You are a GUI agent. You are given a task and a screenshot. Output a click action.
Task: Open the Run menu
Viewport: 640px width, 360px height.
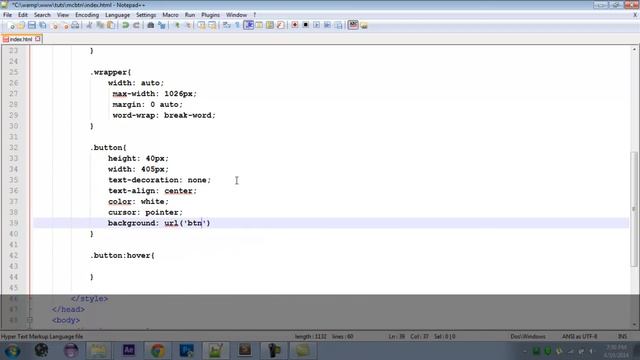(190, 15)
